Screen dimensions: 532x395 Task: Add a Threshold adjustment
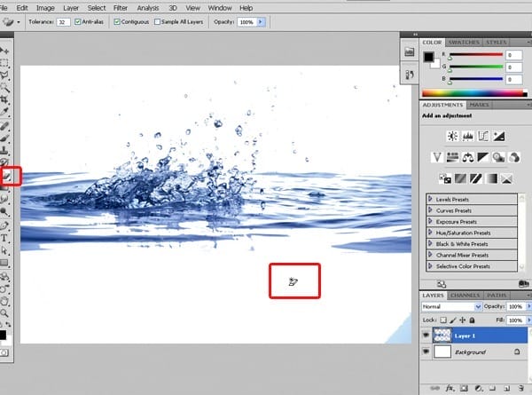(475, 178)
